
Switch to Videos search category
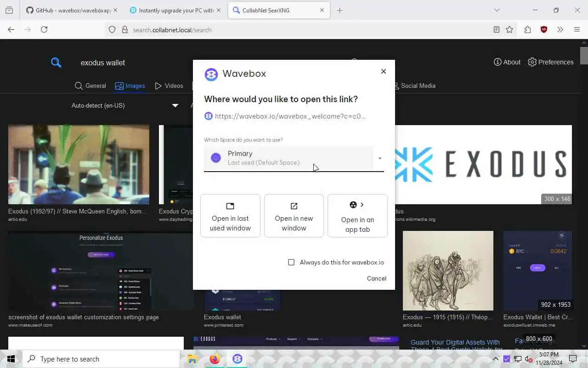pyautogui.click(x=169, y=86)
